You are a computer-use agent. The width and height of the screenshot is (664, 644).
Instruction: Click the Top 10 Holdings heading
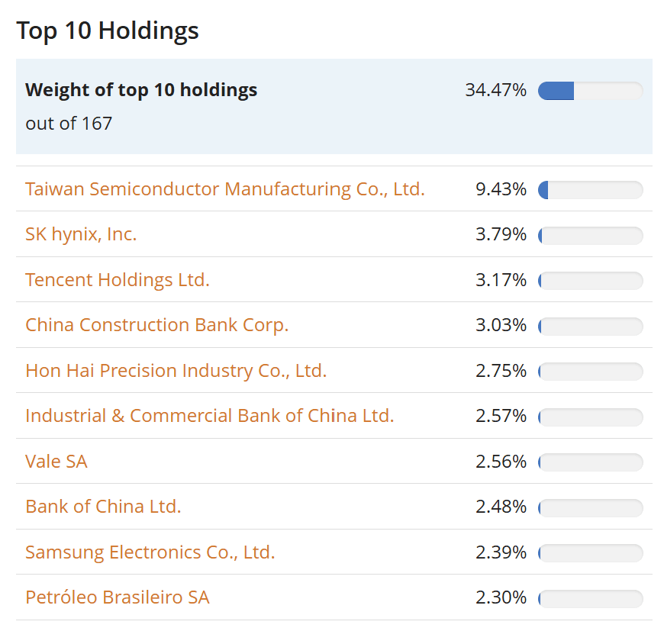108,31
